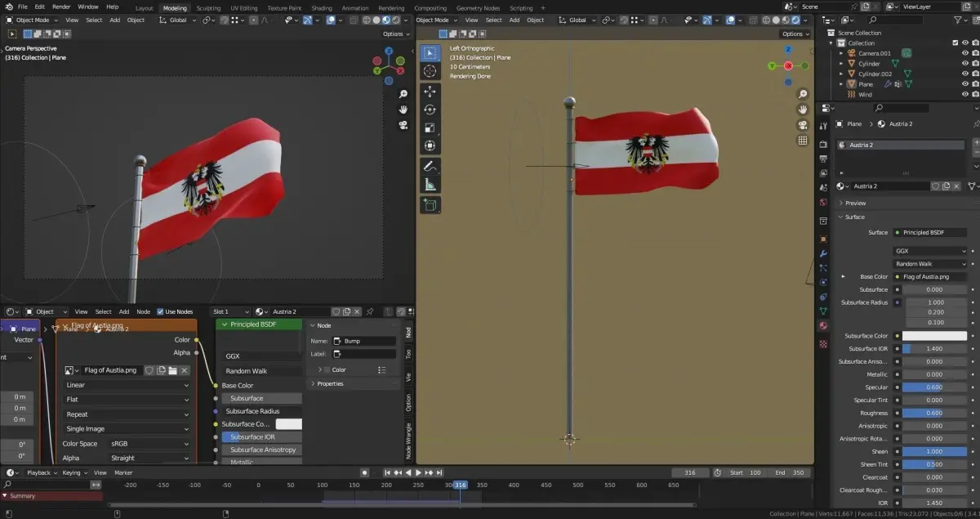Open Keying menu in timeline
Screen dimensions: 980x519
(x=73, y=472)
